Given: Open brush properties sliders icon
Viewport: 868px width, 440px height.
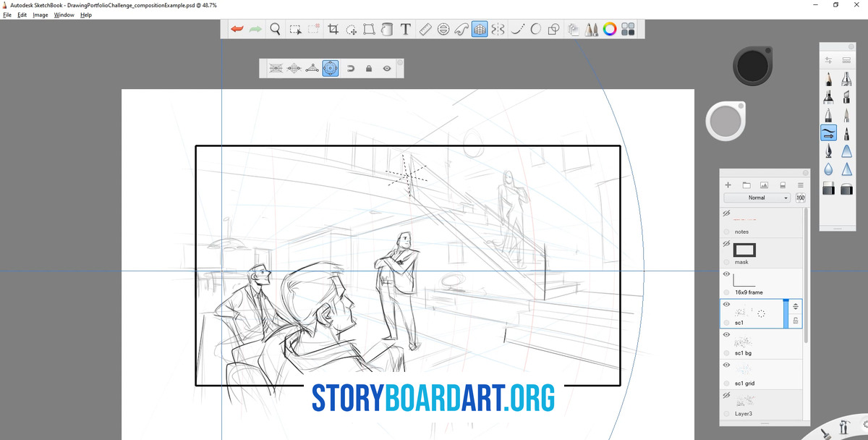Looking at the screenshot, I should pos(828,60).
